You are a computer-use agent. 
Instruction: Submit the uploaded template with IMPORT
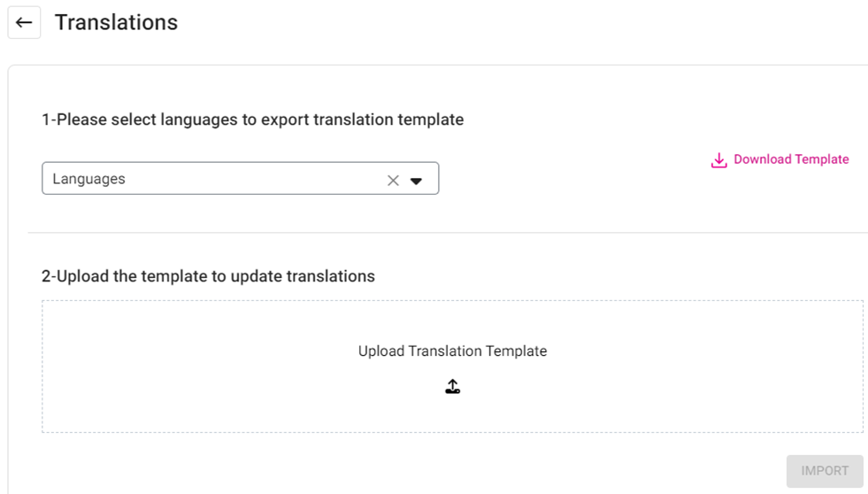point(824,471)
